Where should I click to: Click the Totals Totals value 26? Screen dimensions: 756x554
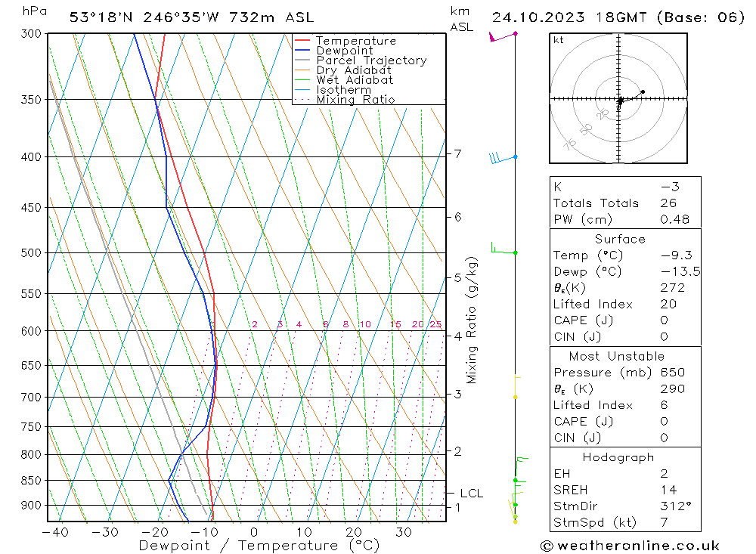pos(669,203)
